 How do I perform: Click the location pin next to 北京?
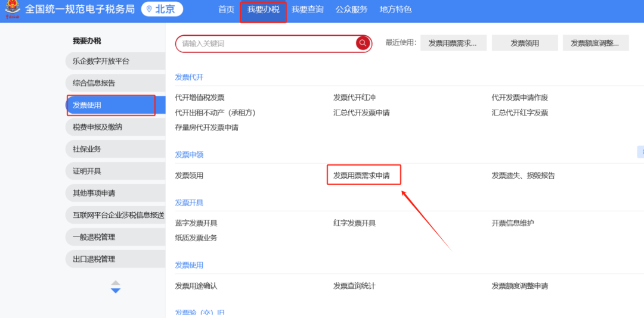click(149, 10)
